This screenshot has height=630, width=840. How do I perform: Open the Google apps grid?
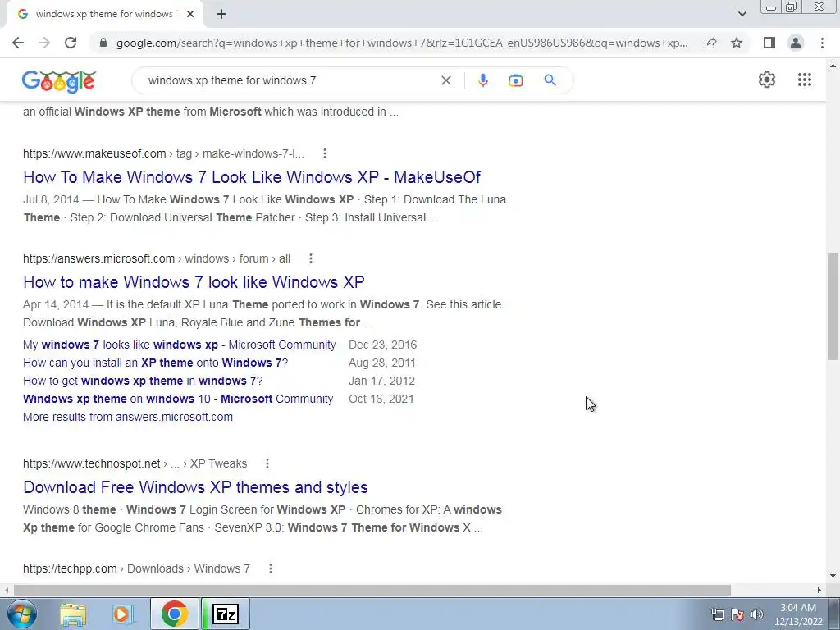(804, 80)
